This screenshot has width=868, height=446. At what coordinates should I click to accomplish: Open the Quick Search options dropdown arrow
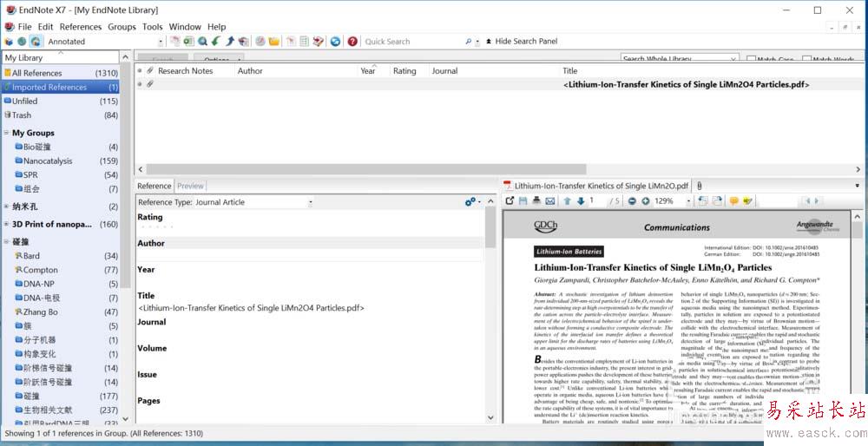tap(477, 42)
